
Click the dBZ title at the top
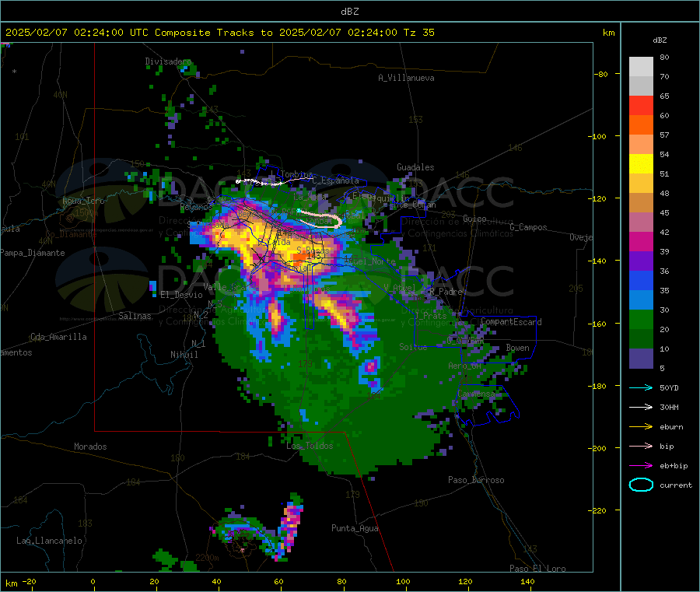(349, 12)
